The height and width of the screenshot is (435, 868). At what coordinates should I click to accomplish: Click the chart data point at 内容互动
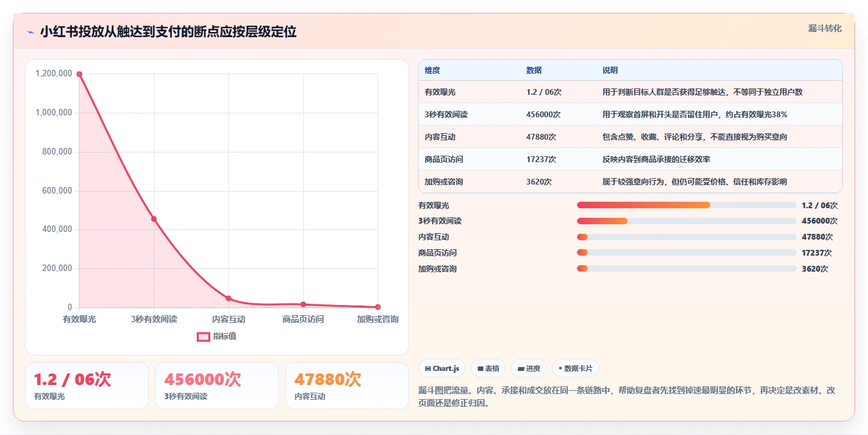coord(228,299)
